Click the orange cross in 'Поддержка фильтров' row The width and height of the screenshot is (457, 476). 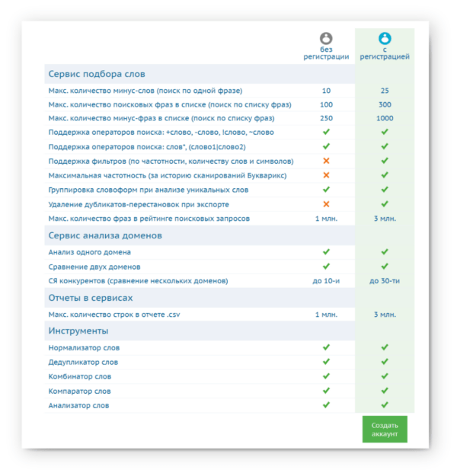tap(326, 161)
